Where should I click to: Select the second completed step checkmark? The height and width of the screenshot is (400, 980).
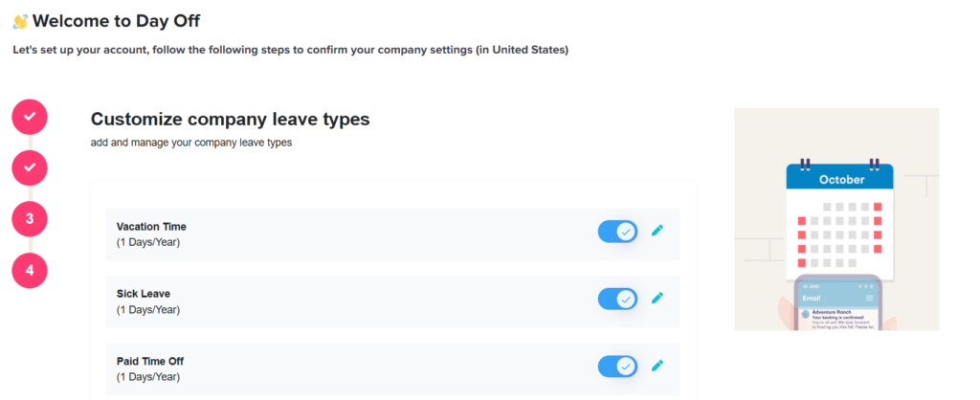[x=30, y=167]
